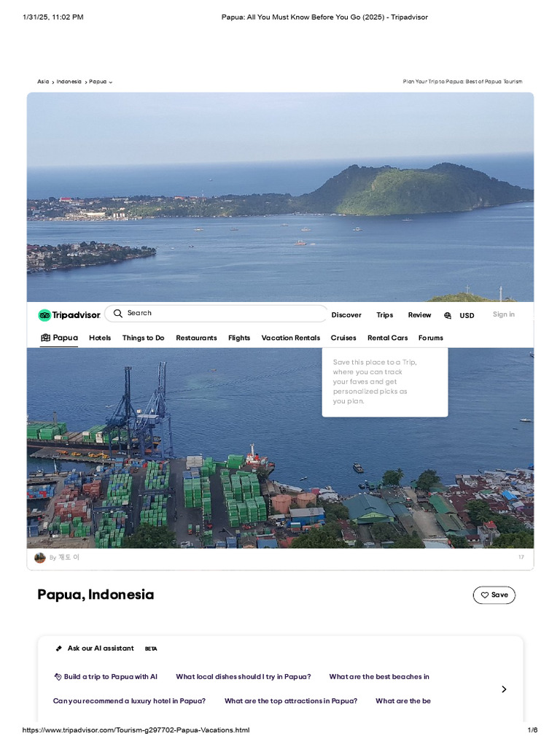The image size is (560, 747).
Task: Open the Trips menu item
Action: coord(385,315)
